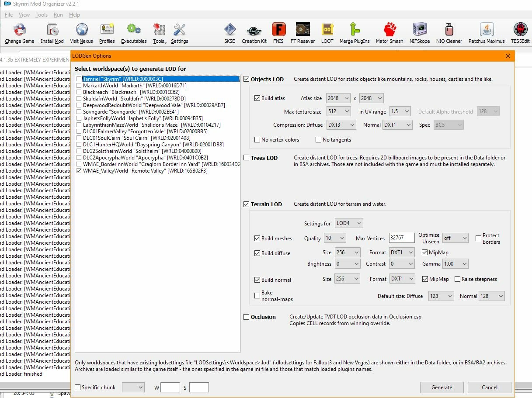
Task: Click the Generate button
Action: point(442,388)
